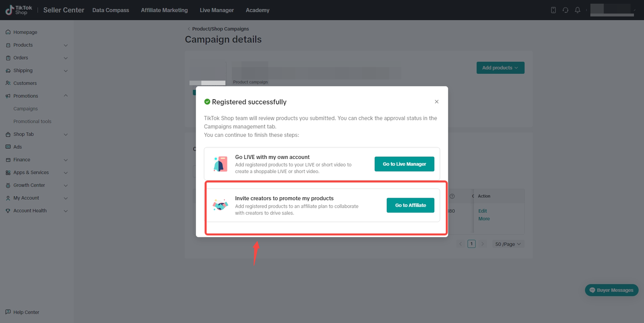Click the Ads sidebar icon
644x323 pixels.
[x=8, y=147]
